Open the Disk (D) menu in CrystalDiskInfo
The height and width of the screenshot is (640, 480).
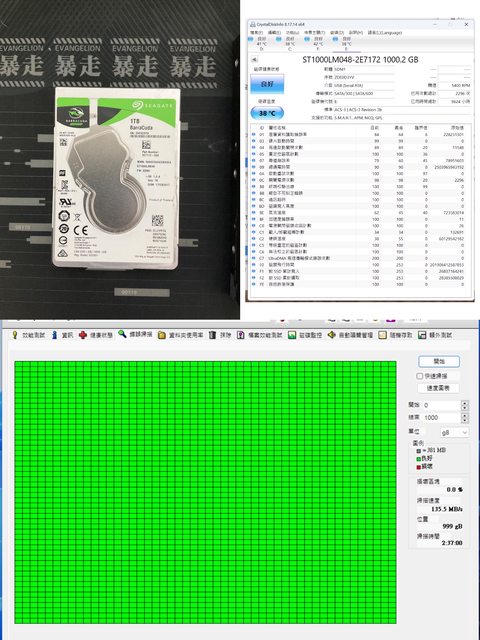(x=337, y=32)
